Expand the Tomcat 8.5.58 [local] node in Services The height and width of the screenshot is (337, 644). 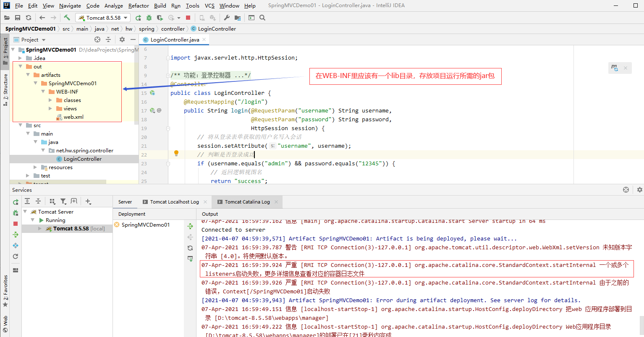click(40, 229)
